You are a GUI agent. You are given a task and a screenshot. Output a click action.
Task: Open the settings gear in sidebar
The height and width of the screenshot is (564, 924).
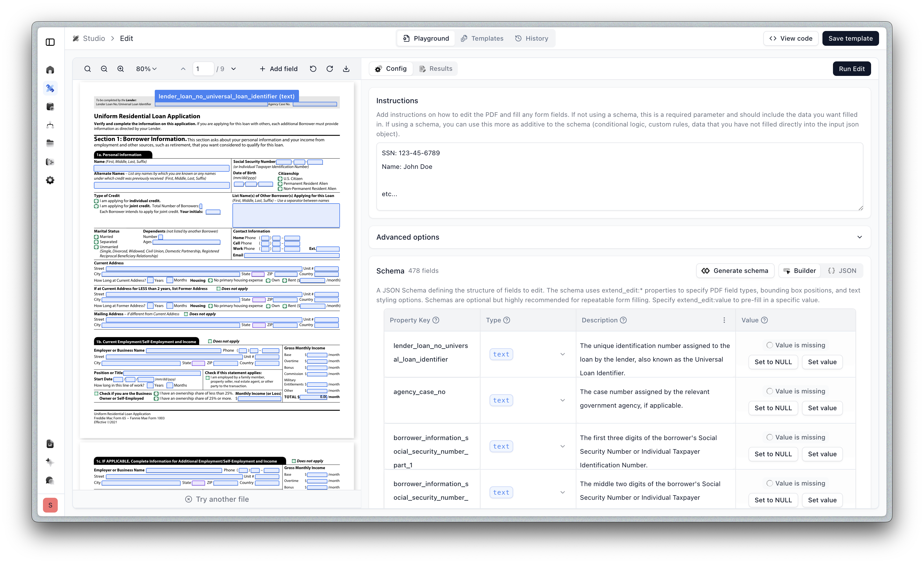(x=50, y=180)
